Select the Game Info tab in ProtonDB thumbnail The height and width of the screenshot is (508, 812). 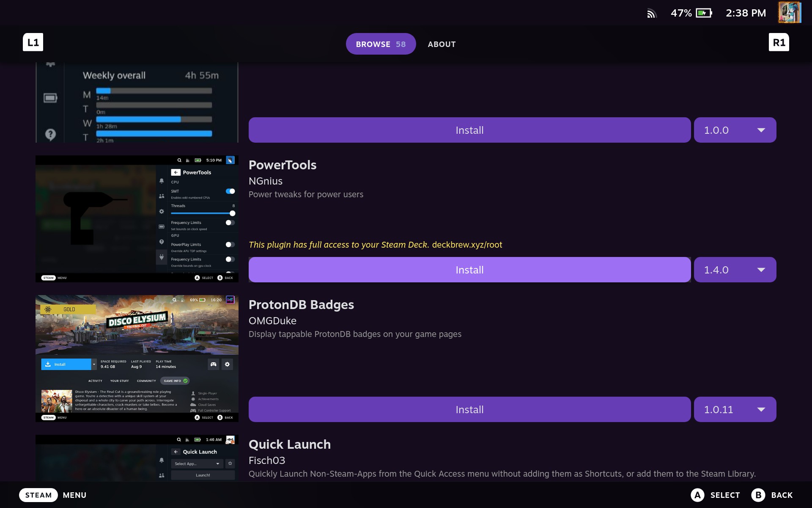(x=175, y=381)
